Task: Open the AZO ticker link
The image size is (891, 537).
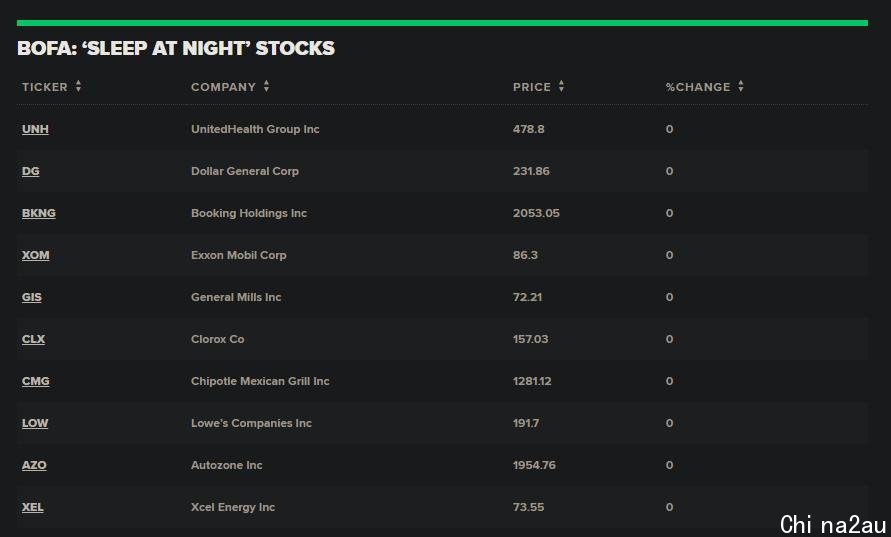Action: tap(34, 466)
